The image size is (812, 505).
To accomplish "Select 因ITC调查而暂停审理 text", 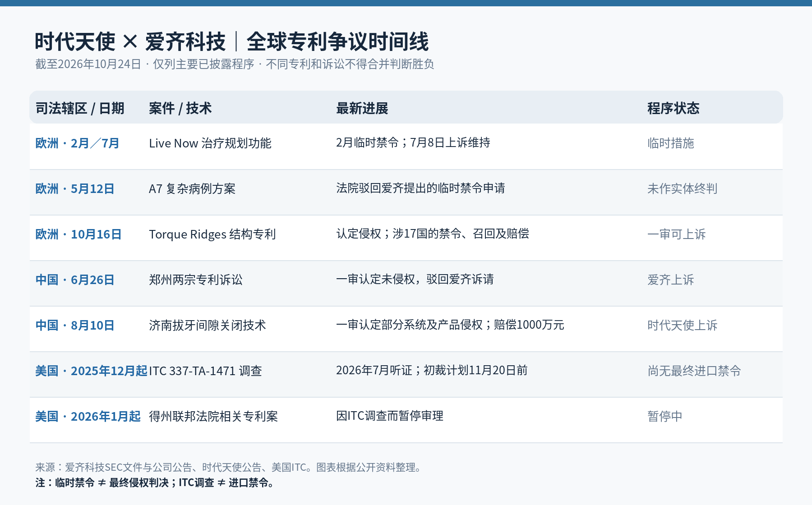I will [390, 416].
